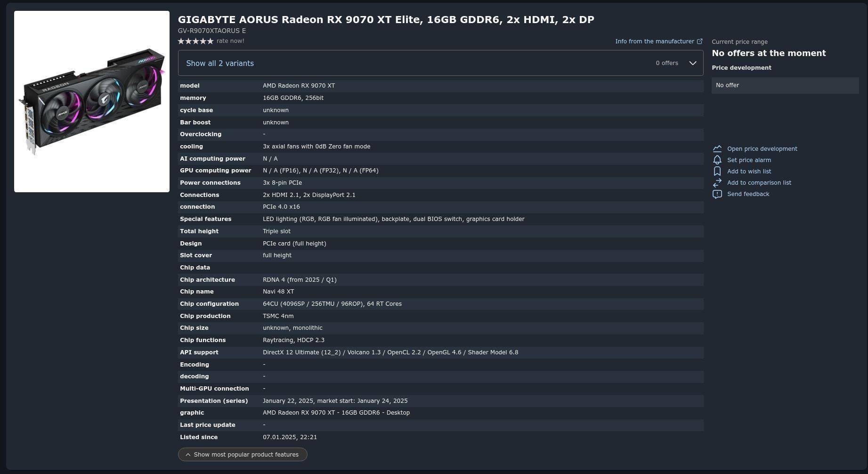Select the Chip size unknown, monolithic value
The image size is (868, 474).
(292, 328)
